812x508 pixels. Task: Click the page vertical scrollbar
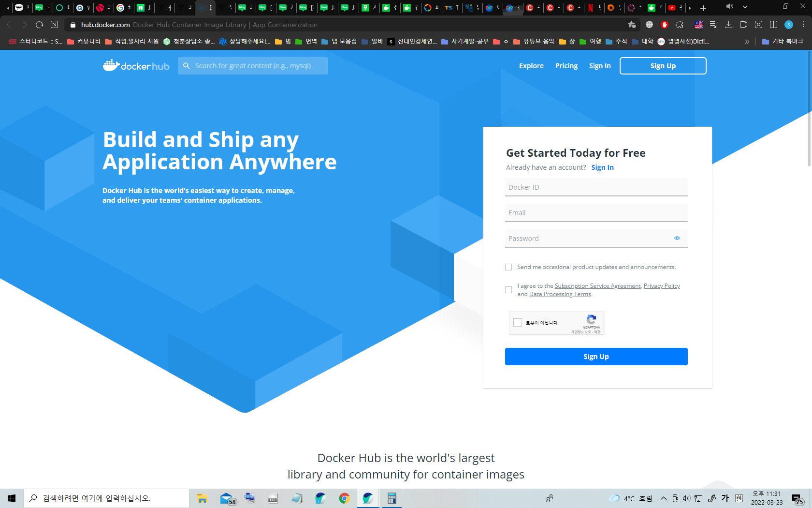[x=810, y=109]
